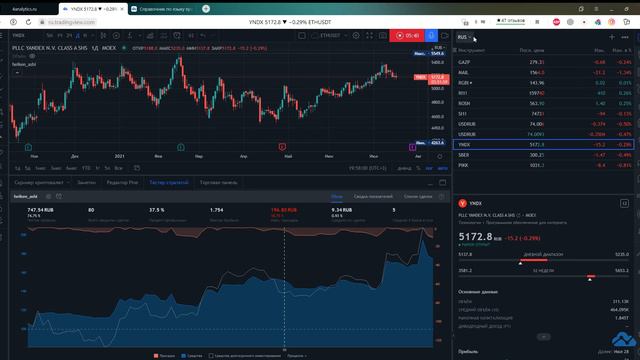Select ROSN row in watchlist
The height and width of the screenshot is (360, 640).
point(544,104)
